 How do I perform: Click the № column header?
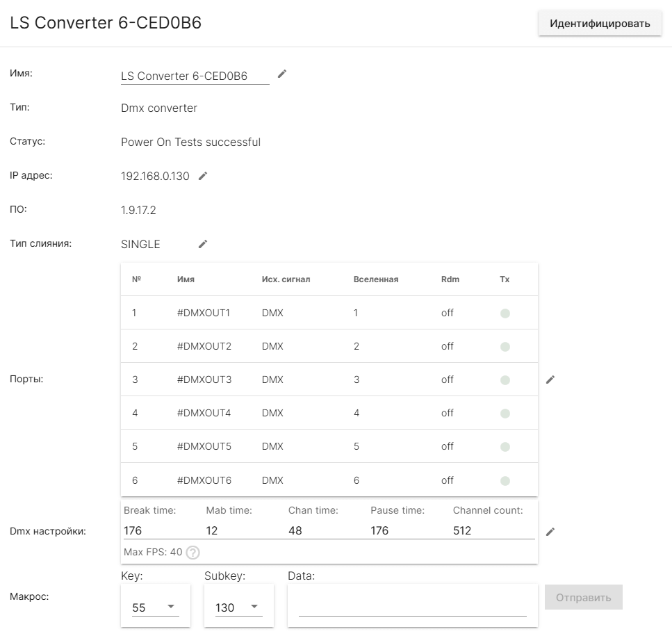tap(136, 279)
